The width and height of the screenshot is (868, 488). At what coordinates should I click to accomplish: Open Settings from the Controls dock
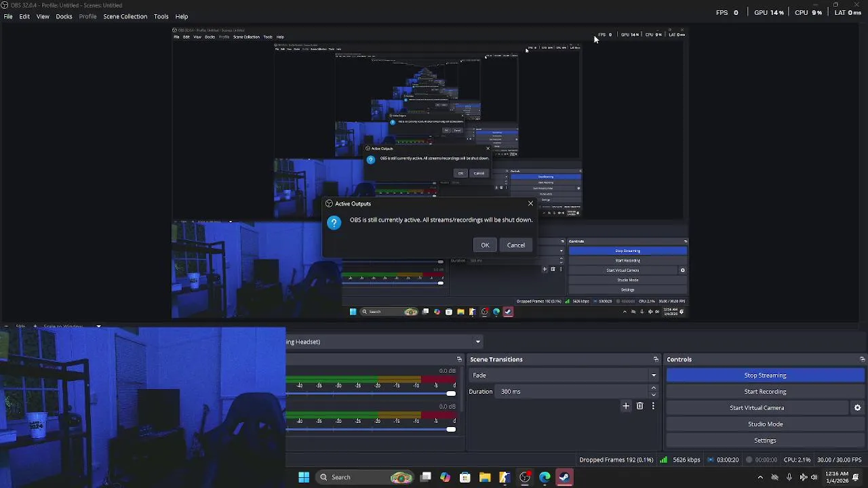[765, 440]
